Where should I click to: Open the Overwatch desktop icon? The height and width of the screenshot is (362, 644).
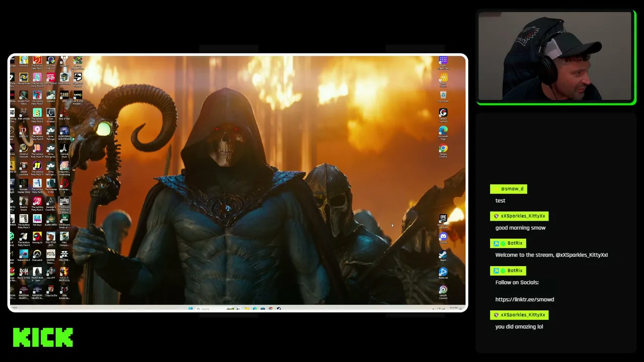click(x=37, y=255)
